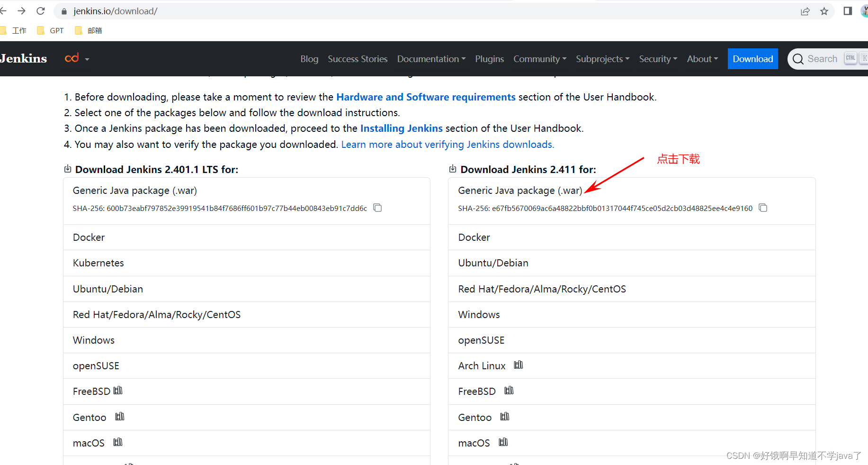Open Success Stories in the navbar
The image size is (868, 465).
coord(358,59)
